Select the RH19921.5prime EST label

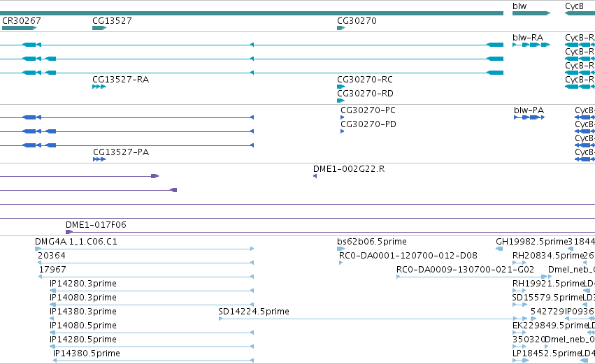pos(547,284)
